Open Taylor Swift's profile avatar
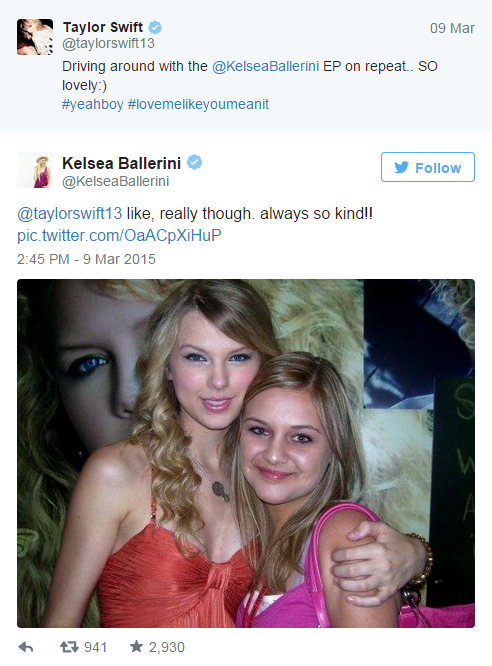The height and width of the screenshot is (666, 492). 35,37
